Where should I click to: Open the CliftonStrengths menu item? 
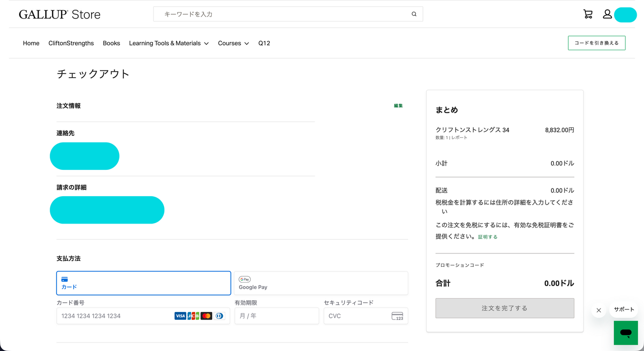click(71, 43)
